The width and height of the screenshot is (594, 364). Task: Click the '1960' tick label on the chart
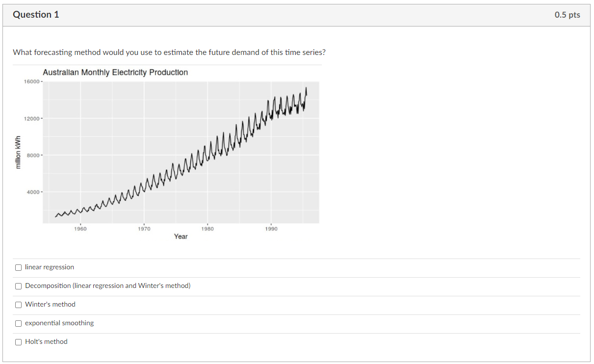point(80,228)
